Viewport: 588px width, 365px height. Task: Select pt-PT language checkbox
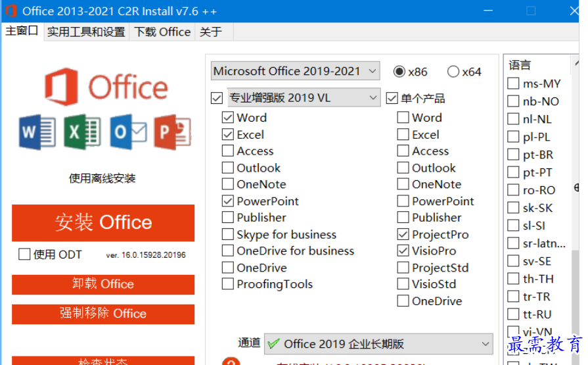[x=513, y=172]
